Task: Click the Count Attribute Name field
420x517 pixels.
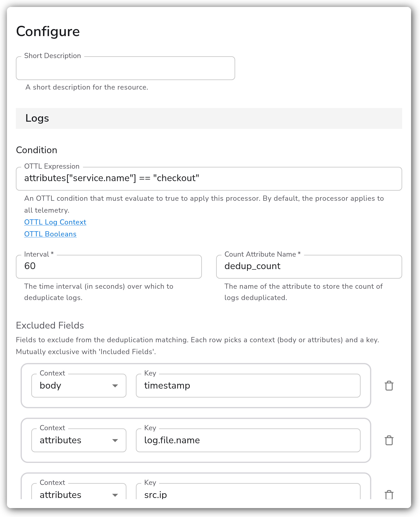Action: point(309,267)
